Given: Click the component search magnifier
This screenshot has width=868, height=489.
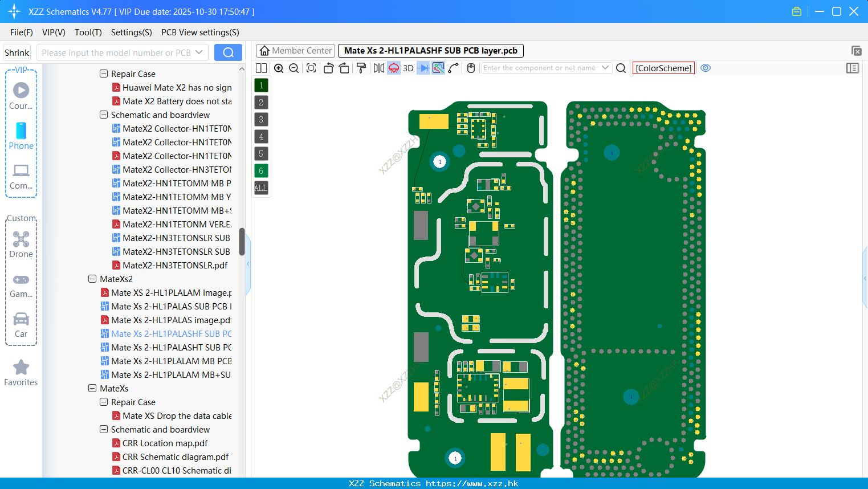Looking at the screenshot, I should pos(621,68).
